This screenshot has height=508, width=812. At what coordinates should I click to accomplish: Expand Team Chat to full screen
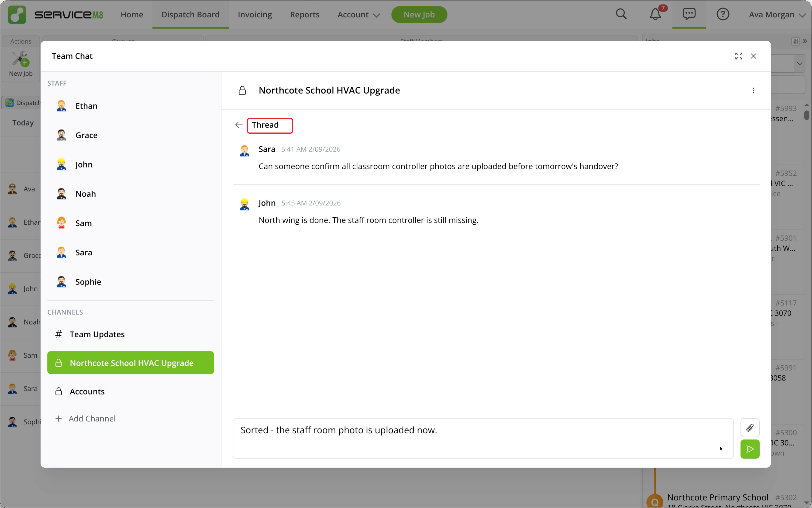coord(739,56)
